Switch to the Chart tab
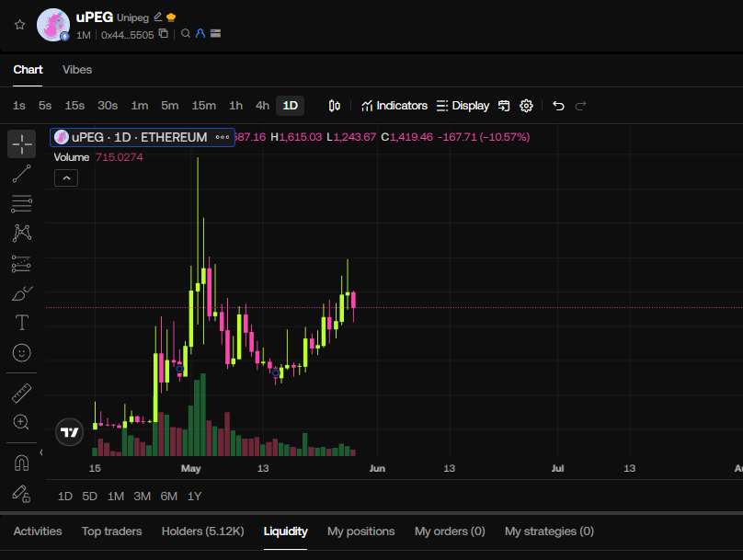This screenshot has width=743, height=560. [x=28, y=70]
